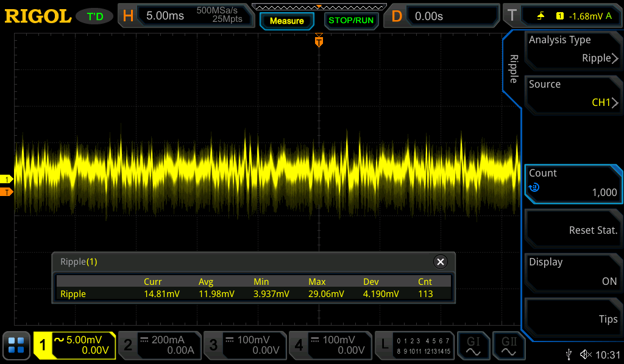The image size is (624, 364).
Task: Click the Measure button in top bar
Action: pos(286,21)
